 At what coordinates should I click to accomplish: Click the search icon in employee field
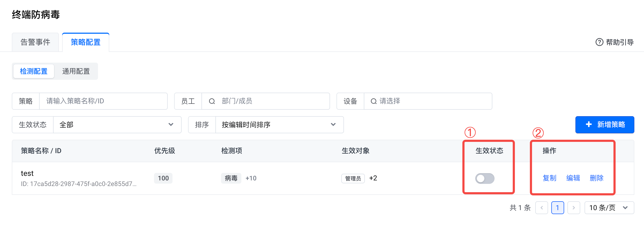point(212,101)
